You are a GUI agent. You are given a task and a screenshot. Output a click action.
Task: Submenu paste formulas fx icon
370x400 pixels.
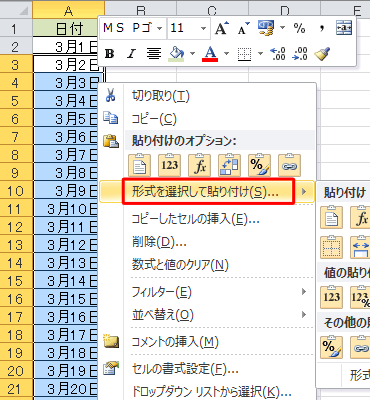(x=360, y=217)
